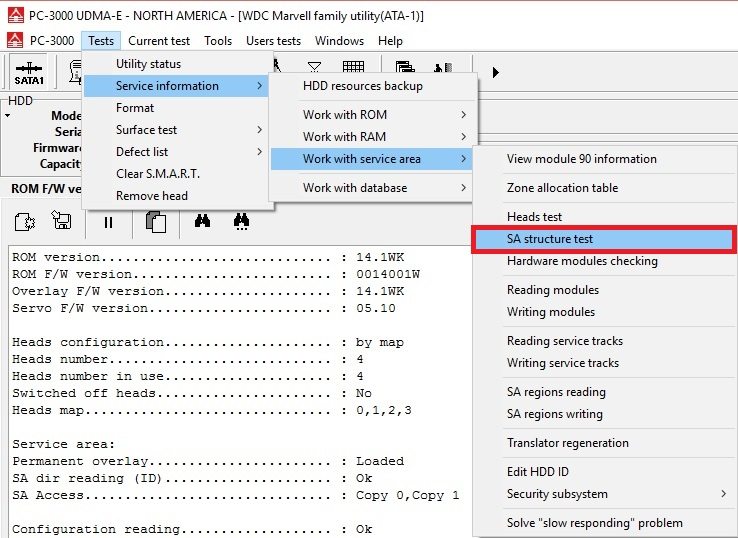Expand Work with database submenu
This screenshot has height=538, width=738.
click(x=371, y=188)
